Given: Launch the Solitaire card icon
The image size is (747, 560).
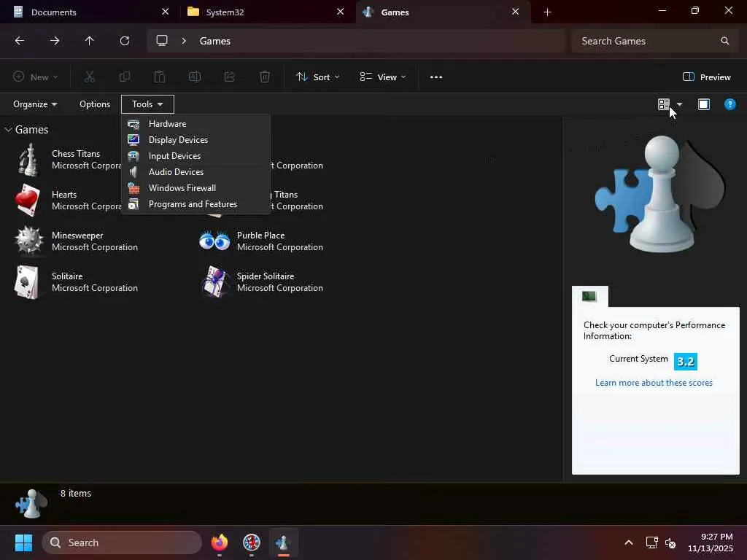Looking at the screenshot, I should pyautogui.click(x=27, y=282).
